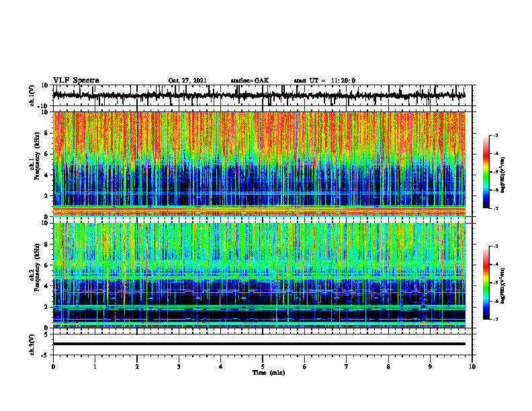Click the ch.2 spectrogram panel
Screen dimensions: 532x411
click(259, 275)
